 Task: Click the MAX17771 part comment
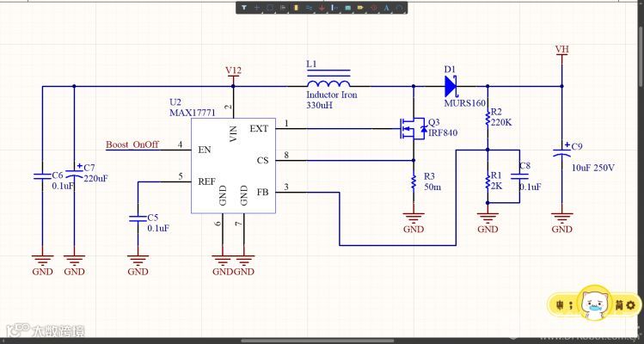pos(193,113)
